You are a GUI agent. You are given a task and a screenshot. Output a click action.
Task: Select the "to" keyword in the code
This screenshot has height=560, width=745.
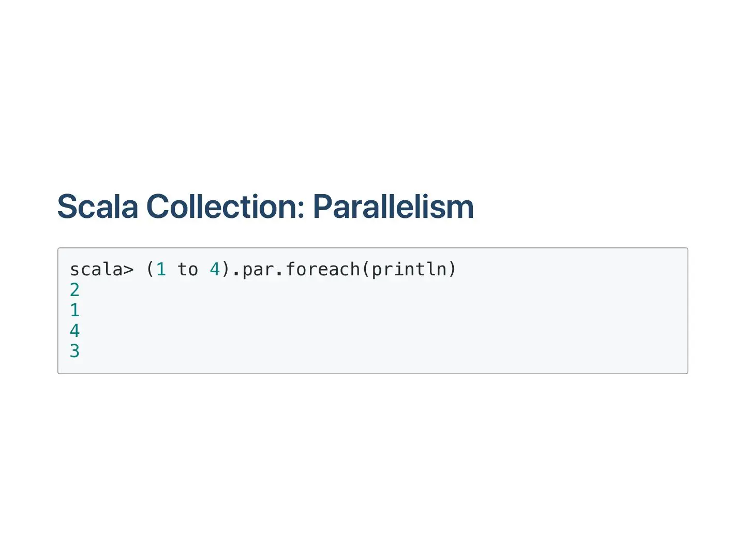pyautogui.click(x=188, y=270)
